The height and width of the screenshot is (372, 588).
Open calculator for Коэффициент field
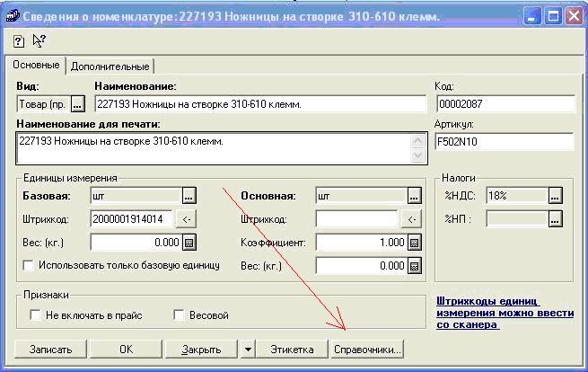point(414,243)
